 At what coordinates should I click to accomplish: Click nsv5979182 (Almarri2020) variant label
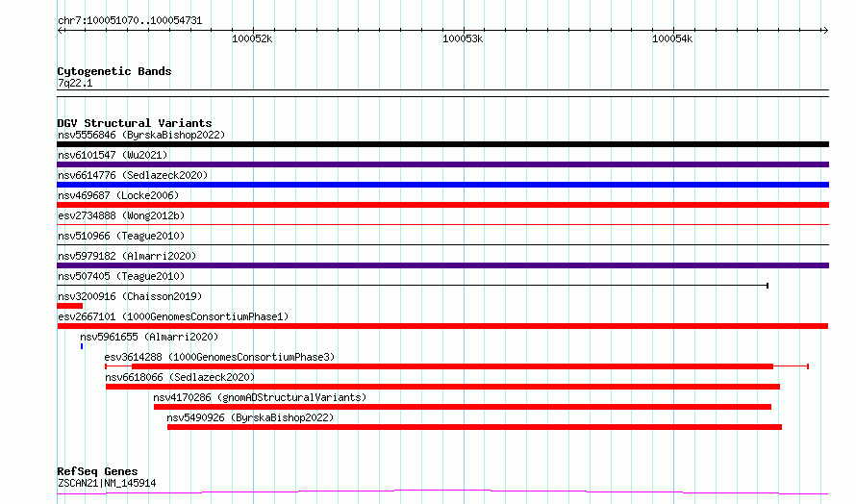[x=127, y=256]
